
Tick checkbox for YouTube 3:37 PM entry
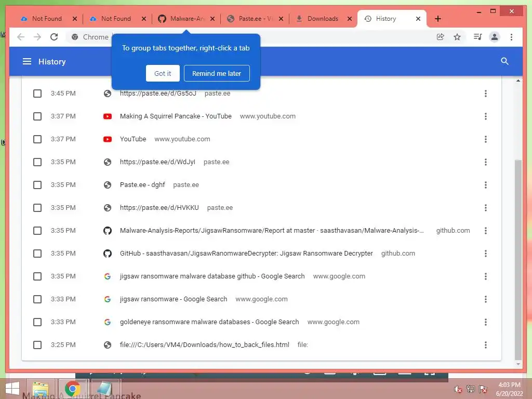point(37,139)
